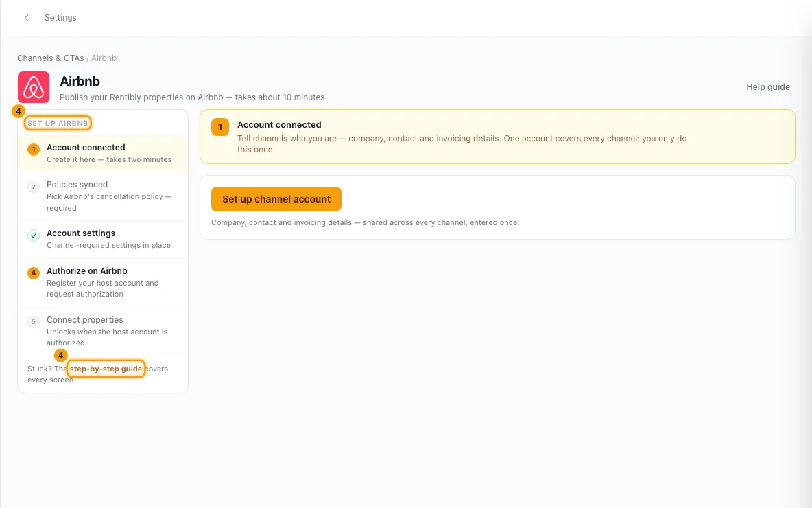This screenshot has width=812, height=508.
Task: Click the Channels & OTAs breadcrumb
Action: (x=50, y=58)
